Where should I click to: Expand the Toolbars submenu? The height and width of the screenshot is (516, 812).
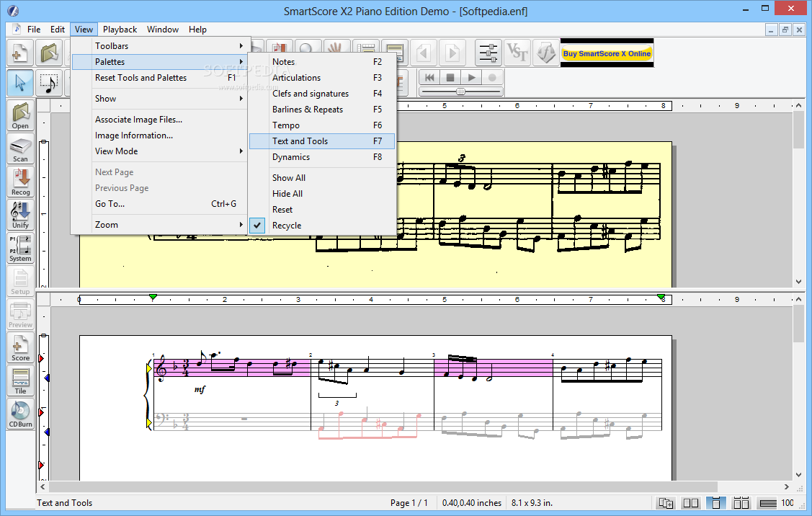(161, 45)
